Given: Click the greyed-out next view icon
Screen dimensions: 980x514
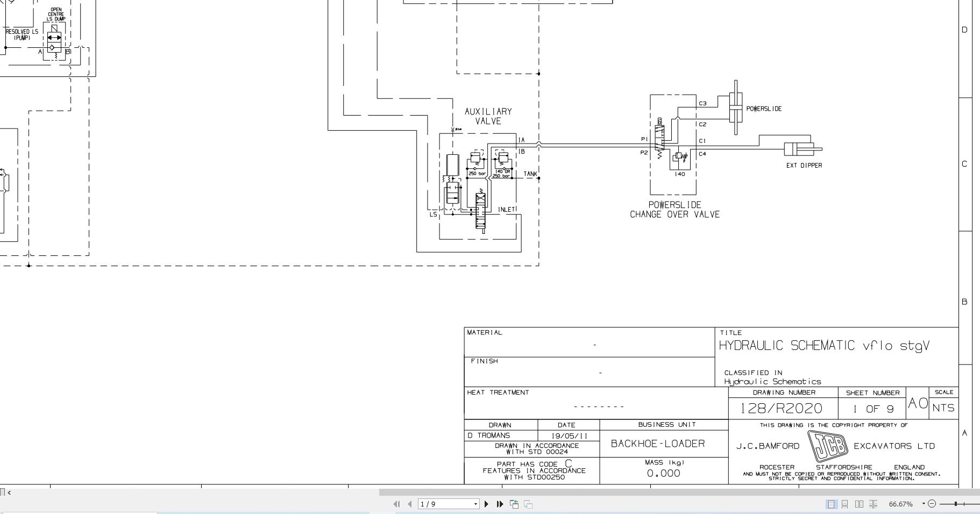Looking at the screenshot, I should [528, 504].
